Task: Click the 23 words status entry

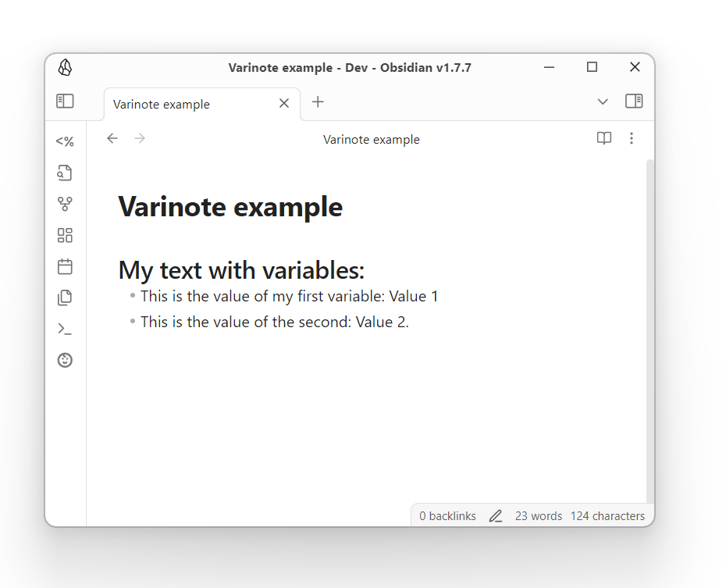Action: (539, 516)
